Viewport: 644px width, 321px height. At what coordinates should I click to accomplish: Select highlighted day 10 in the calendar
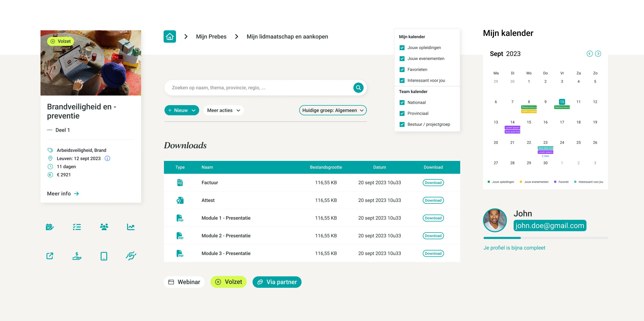[562, 102]
